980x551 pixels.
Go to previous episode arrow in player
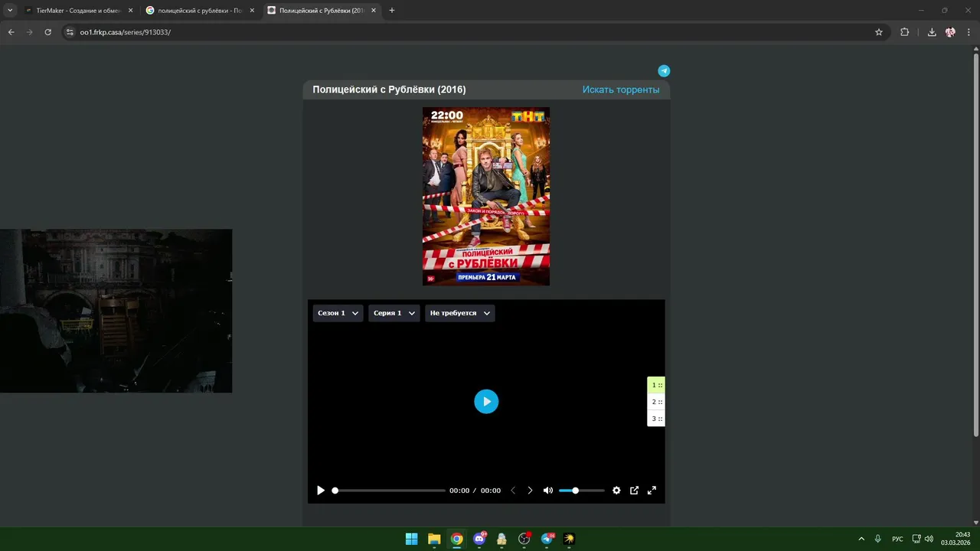[513, 491]
